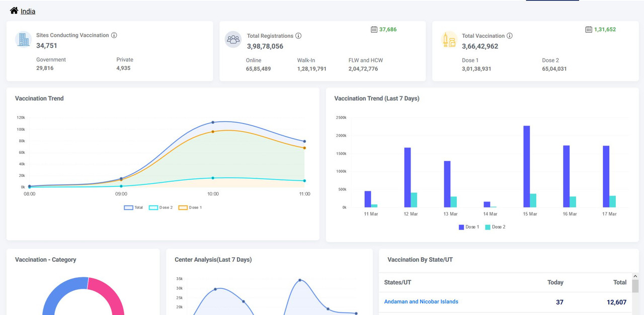Show info tooltip for Total Registrations
644x315 pixels.
(x=298, y=36)
